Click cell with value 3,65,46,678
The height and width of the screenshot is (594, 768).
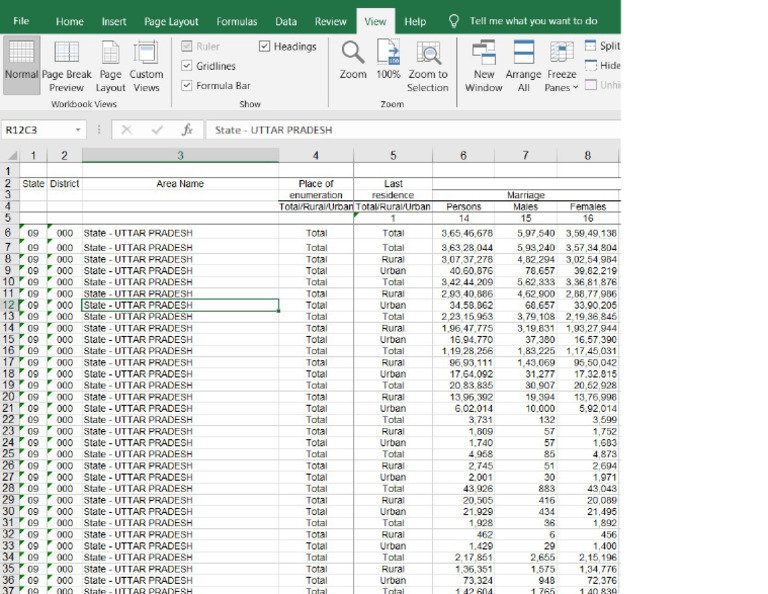463,233
